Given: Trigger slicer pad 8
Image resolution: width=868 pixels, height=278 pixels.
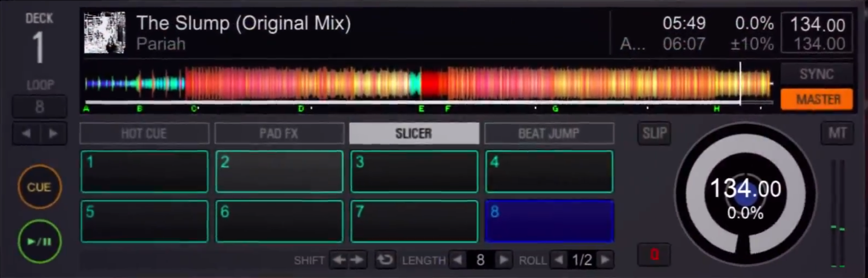Looking at the screenshot, I should tap(549, 221).
